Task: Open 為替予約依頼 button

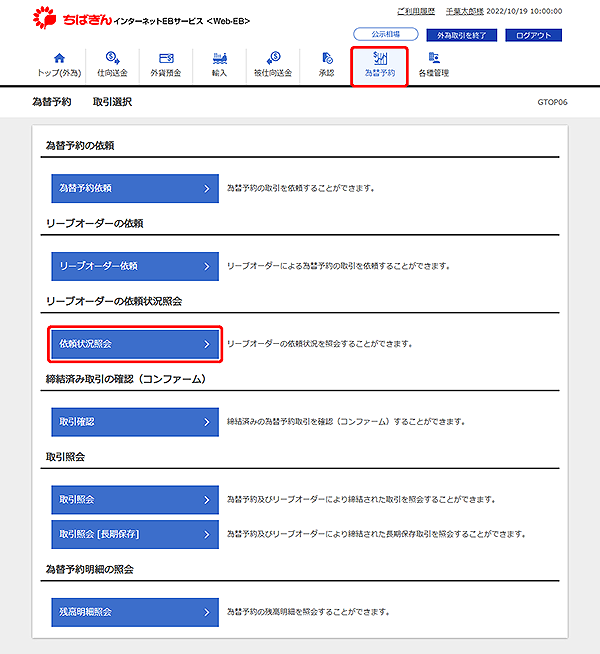Action: (x=135, y=189)
